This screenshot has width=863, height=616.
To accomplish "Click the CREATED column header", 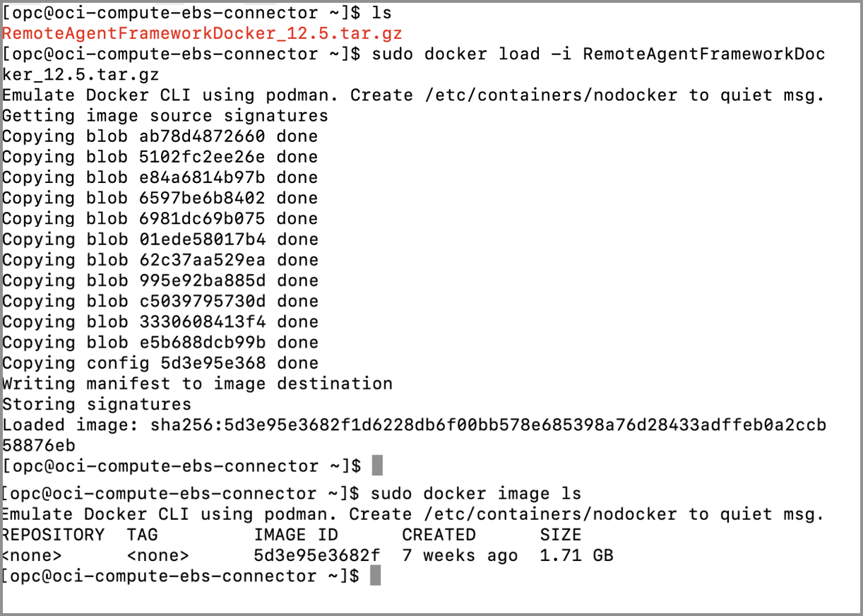I will pyautogui.click(x=439, y=535).
